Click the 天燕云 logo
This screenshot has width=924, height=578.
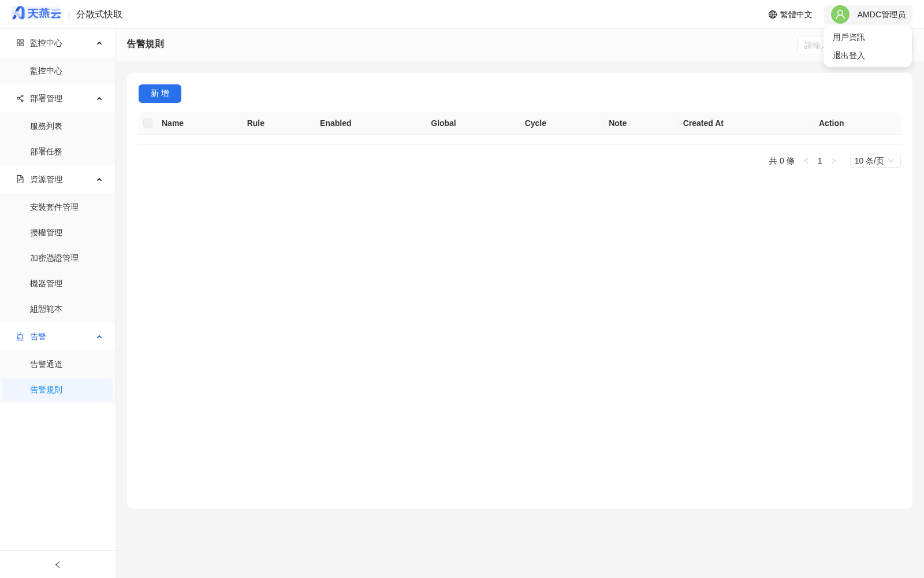(x=36, y=13)
